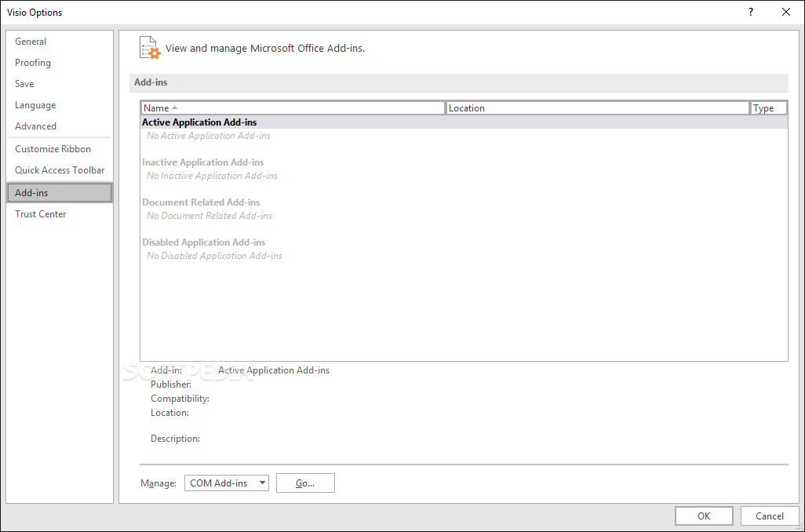The width and height of the screenshot is (805, 532).
Task: Click 'No Inactive Application Add-ins' entry
Action: tap(212, 176)
